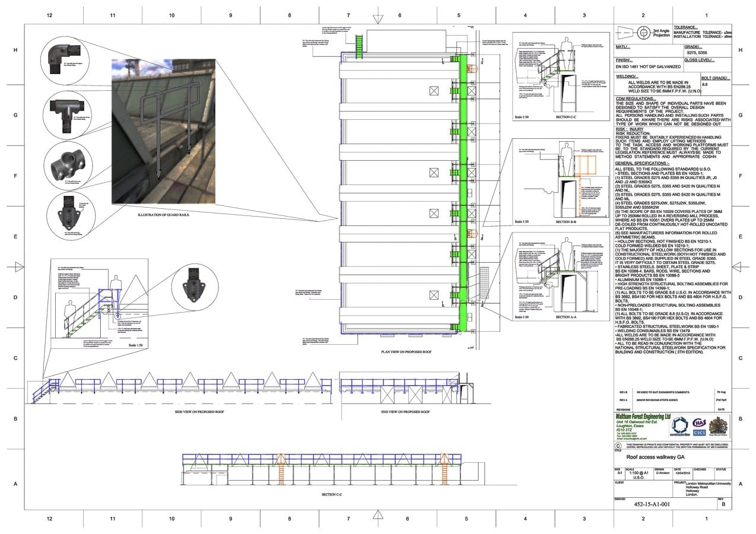Select the tee fitting detail circle
The height and width of the screenshot is (534, 756).
pos(66,113)
